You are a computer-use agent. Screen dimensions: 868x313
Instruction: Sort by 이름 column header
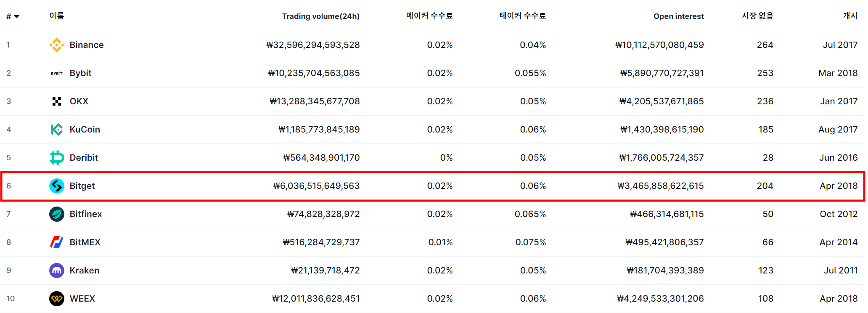(56, 16)
